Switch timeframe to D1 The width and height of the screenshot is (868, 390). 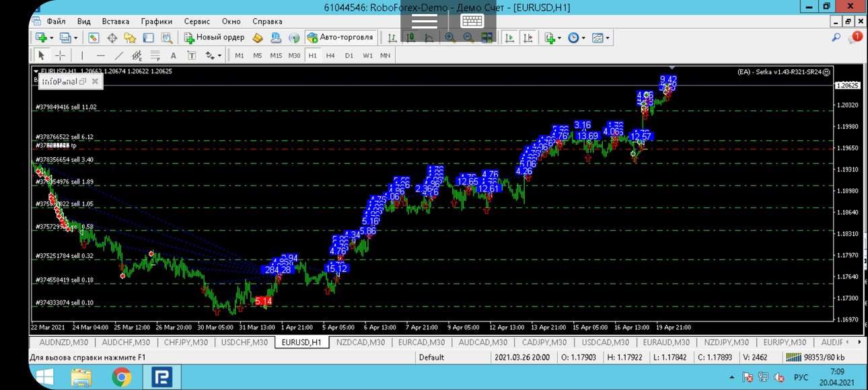click(349, 55)
